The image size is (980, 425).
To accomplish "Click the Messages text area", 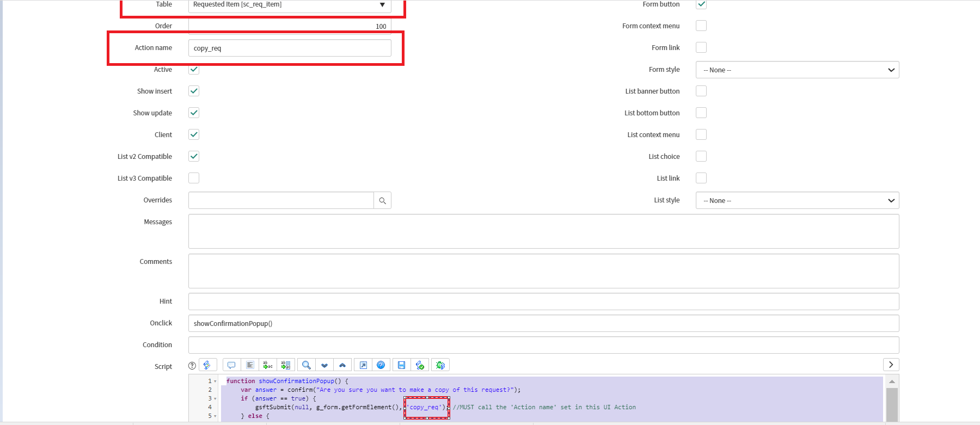I will 543,231.
